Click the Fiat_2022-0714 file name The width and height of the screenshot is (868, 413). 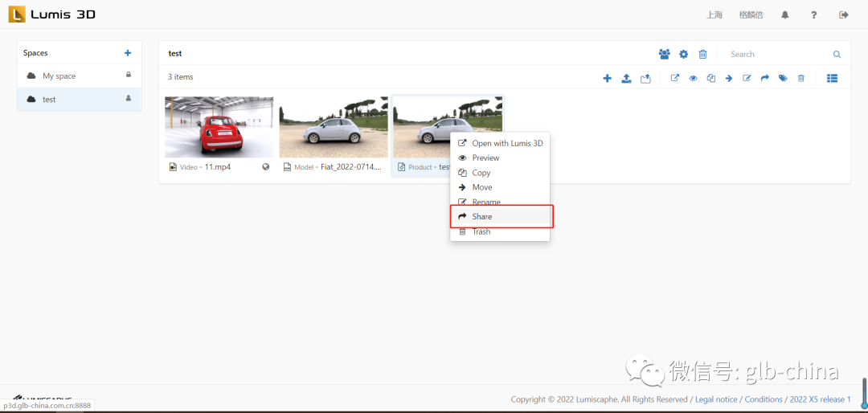(x=351, y=166)
